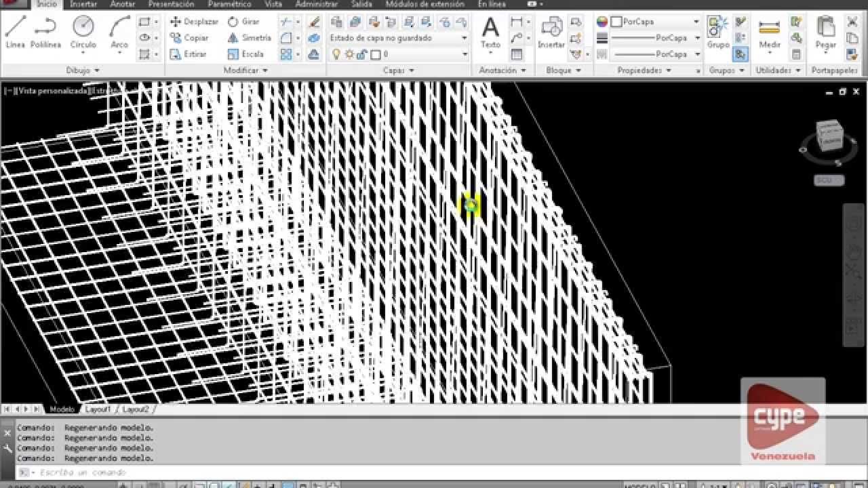The height and width of the screenshot is (488, 868).
Task: Switch to the Vista ribbon tab
Action: 273,4
